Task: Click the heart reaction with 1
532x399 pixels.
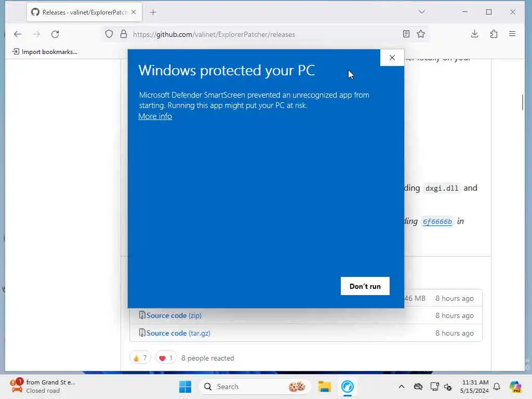Action: 166,358
